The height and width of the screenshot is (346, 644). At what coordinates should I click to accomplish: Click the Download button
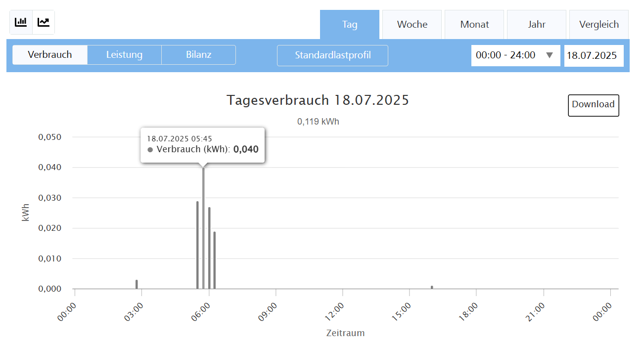[x=593, y=105]
